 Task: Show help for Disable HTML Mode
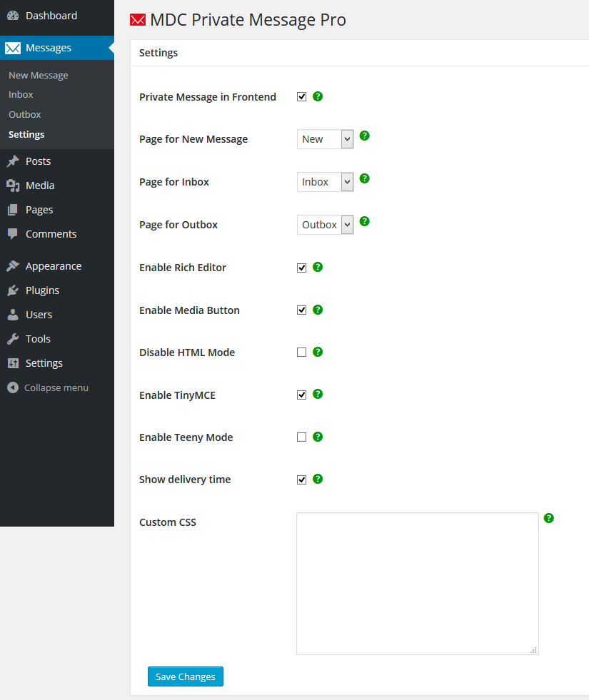(x=318, y=352)
